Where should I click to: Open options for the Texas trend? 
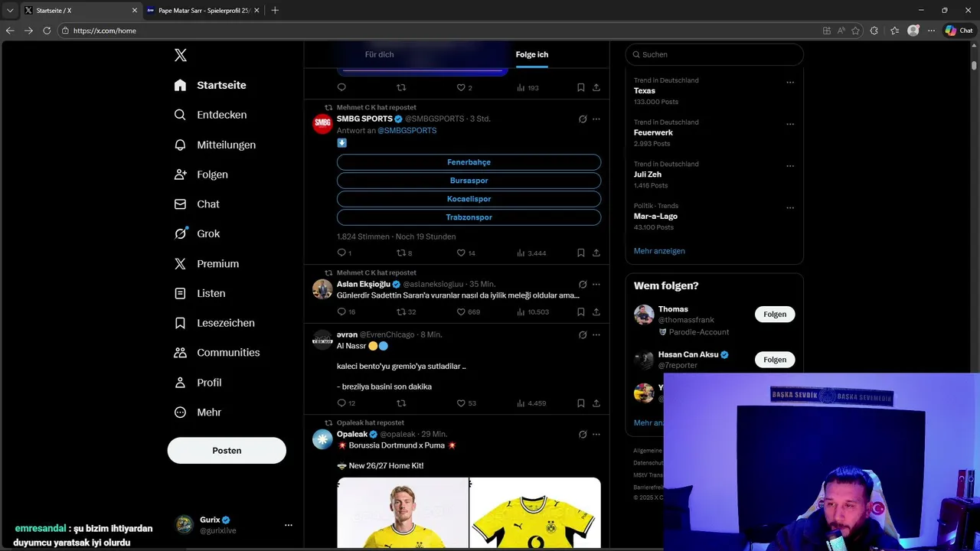pos(790,82)
